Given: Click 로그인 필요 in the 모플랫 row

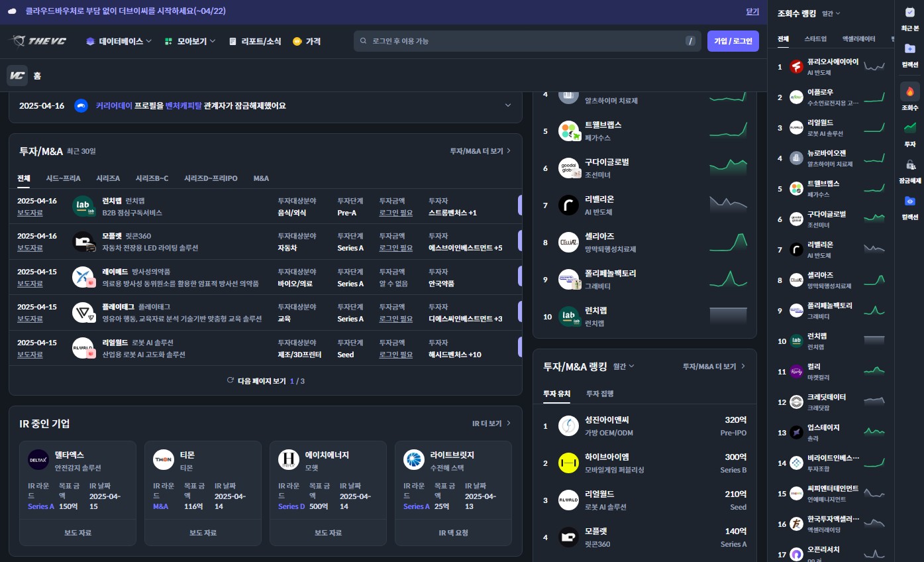Looking at the screenshot, I should pyautogui.click(x=396, y=248).
